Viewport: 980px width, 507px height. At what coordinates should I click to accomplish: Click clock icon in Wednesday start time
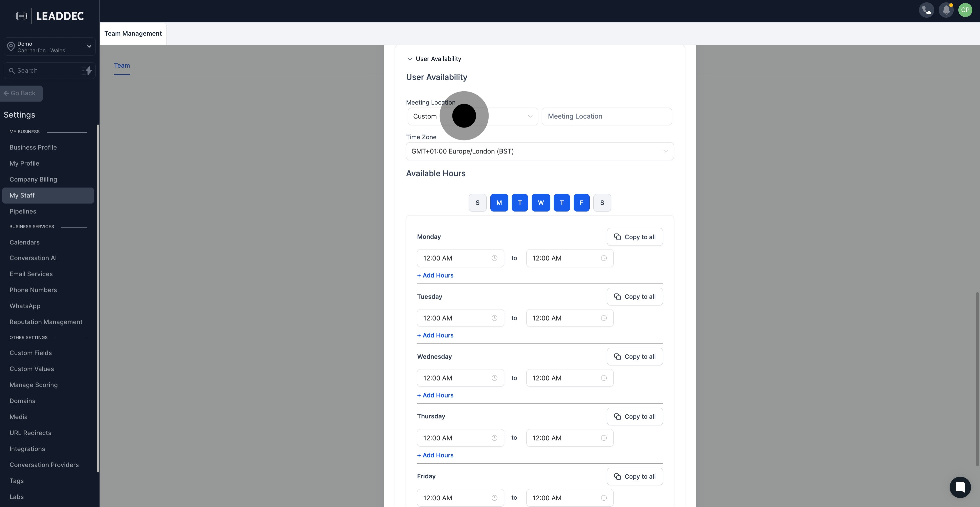point(494,378)
